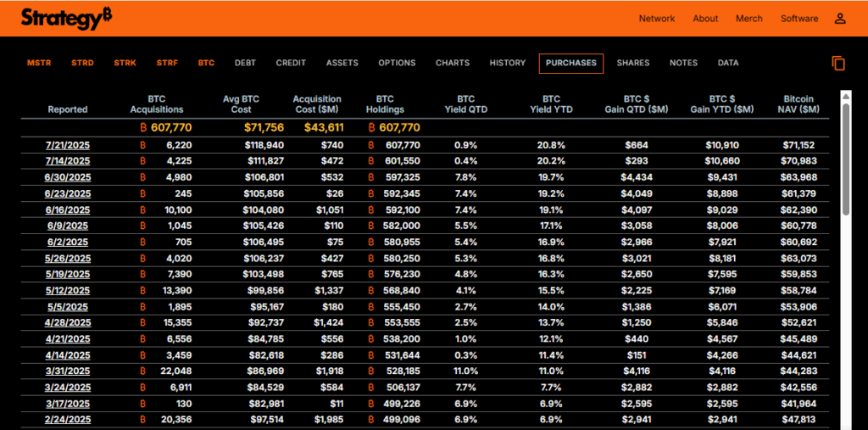Click the 20.8% yield YTD cell
The width and height of the screenshot is (868, 430).
click(x=551, y=146)
